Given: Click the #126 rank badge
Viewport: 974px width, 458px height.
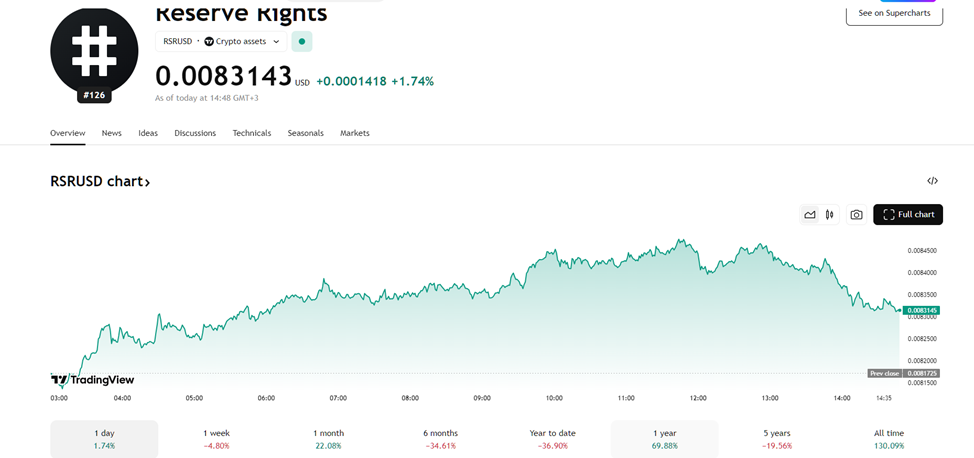Looking at the screenshot, I should [94, 96].
